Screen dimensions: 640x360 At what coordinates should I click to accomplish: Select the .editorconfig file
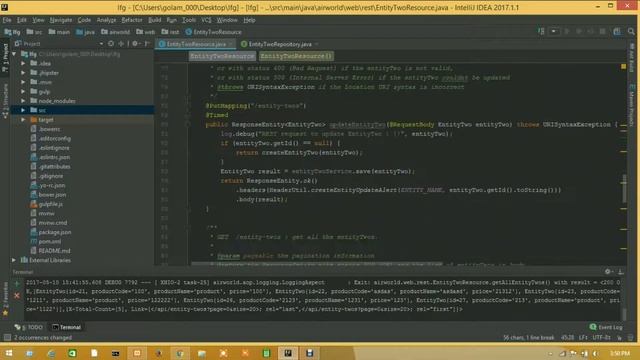click(54, 138)
